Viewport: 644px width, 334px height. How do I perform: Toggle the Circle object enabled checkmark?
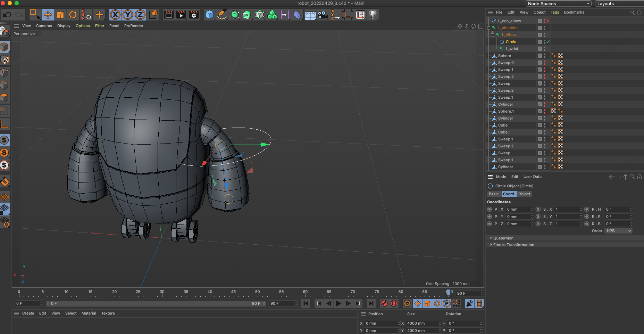coord(548,42)
